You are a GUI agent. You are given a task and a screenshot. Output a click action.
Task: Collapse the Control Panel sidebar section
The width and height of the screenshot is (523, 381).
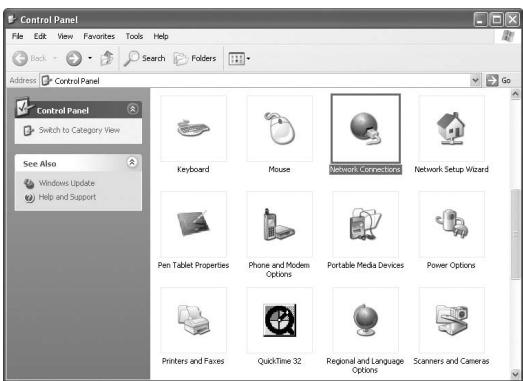tap(132, 109)
